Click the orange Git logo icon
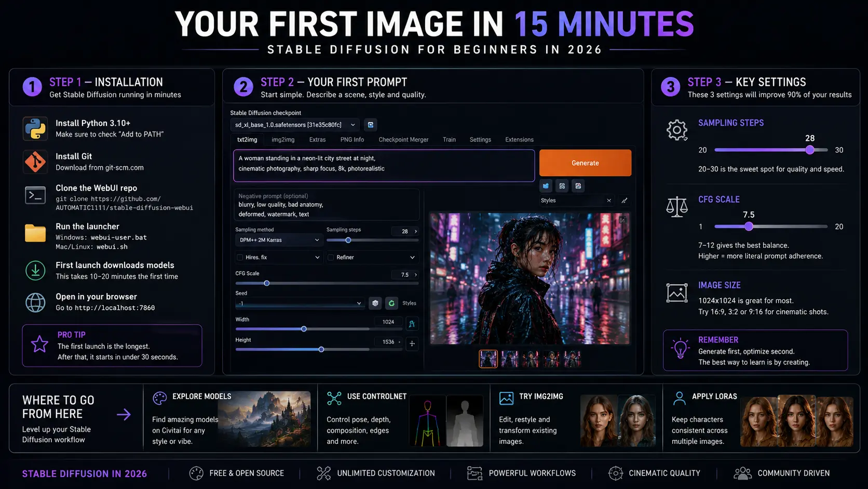Image resolution: width=868 pixels, height=489 pixels. pyautogui.click(x=35, y=162)
